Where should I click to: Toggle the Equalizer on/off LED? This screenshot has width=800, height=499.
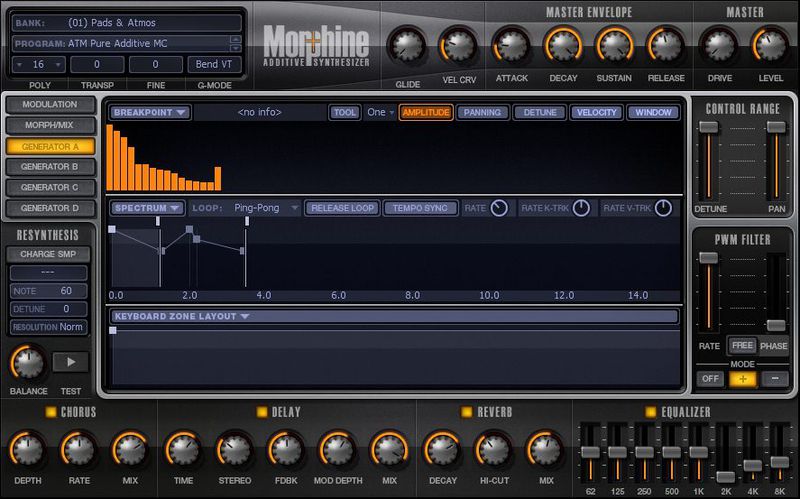tap(651, 412)
